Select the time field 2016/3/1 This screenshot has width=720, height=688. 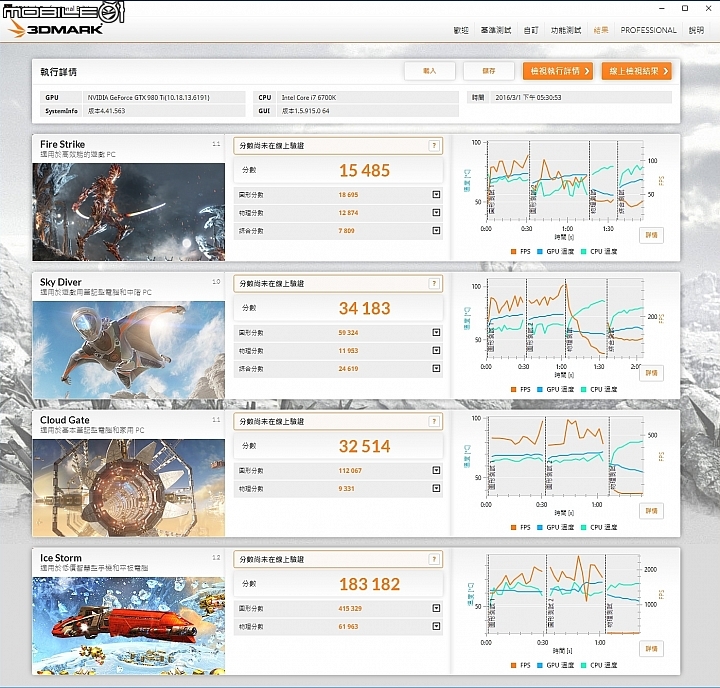pos(581,97)
